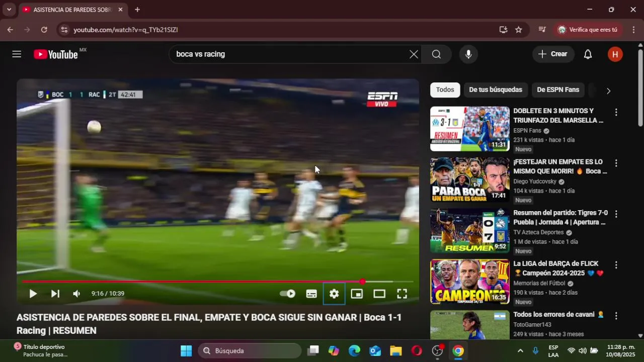
Task: Open the PARA BOCA thumbnail
Action: click(470, 180)
